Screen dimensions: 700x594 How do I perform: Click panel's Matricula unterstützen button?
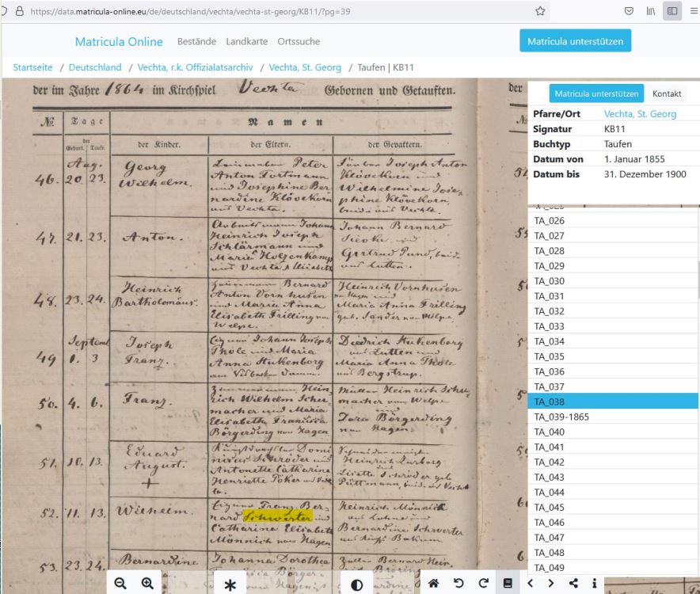[596, 93]
